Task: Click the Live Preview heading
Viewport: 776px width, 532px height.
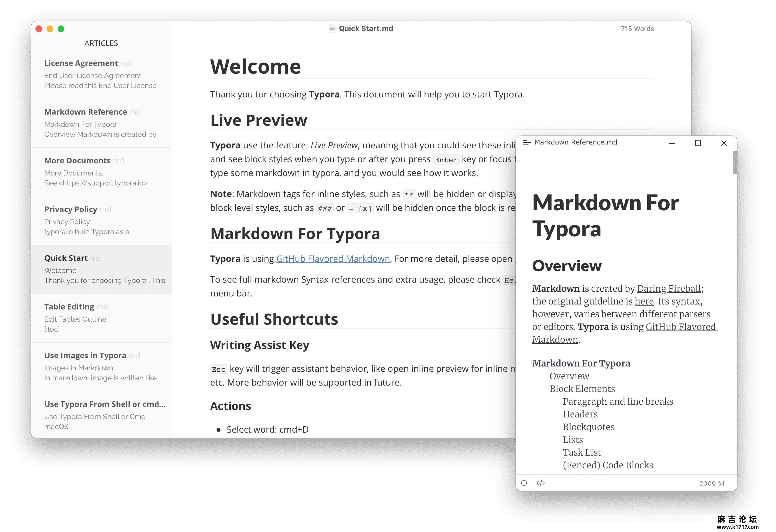Action: point(259,120)
